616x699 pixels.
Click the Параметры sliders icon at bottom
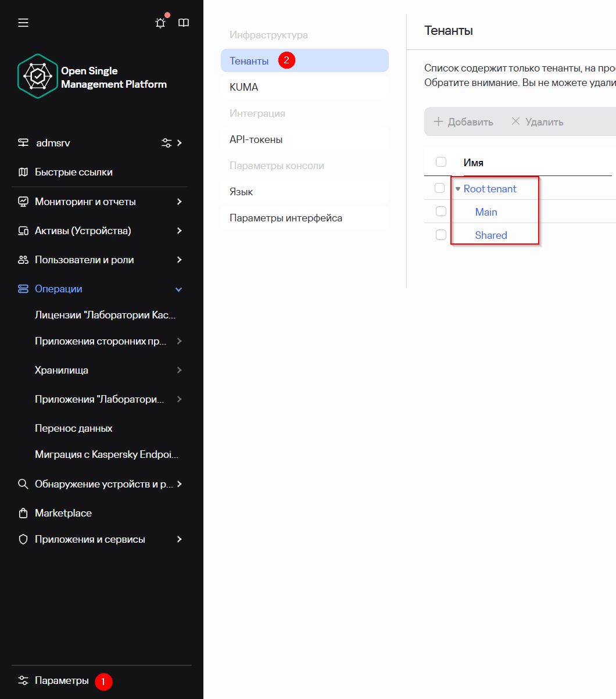(x=23, y=680)
